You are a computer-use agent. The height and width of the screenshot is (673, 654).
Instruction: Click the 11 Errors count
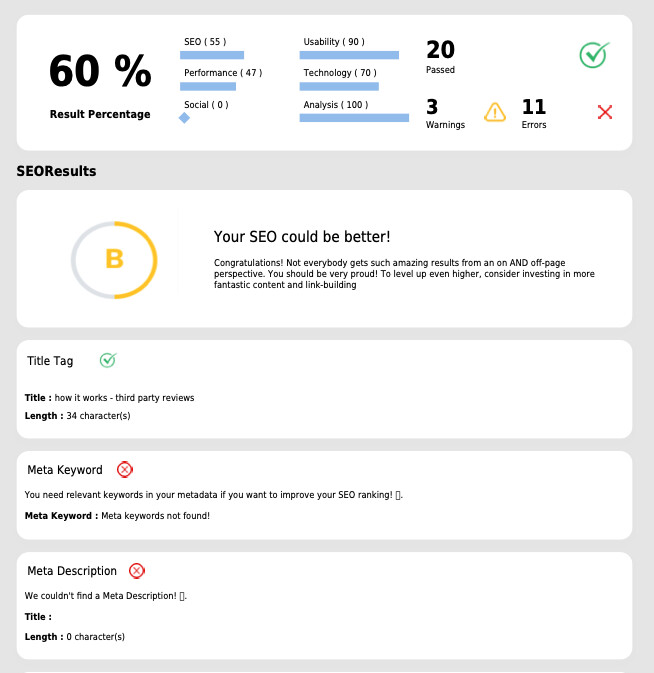tap(534, 107)
